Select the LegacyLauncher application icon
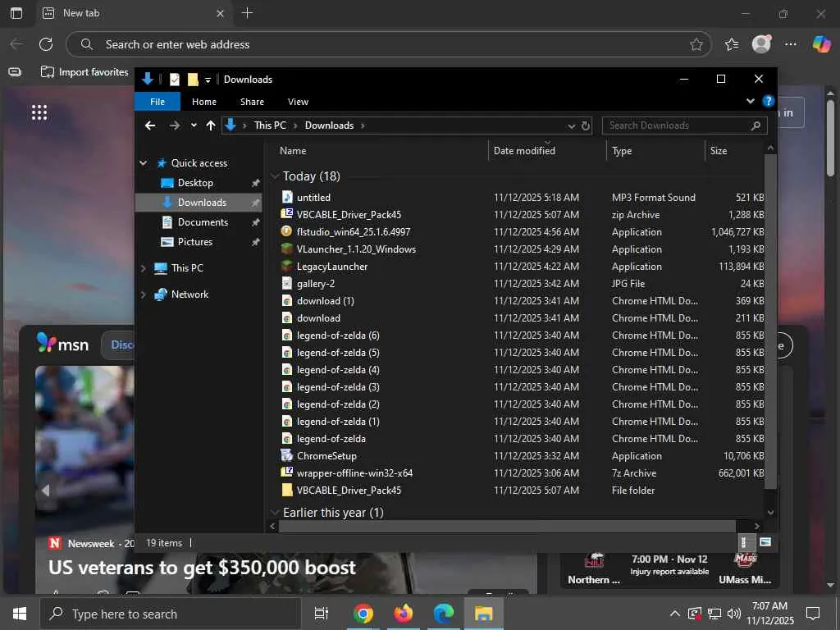 coord(286,266)
